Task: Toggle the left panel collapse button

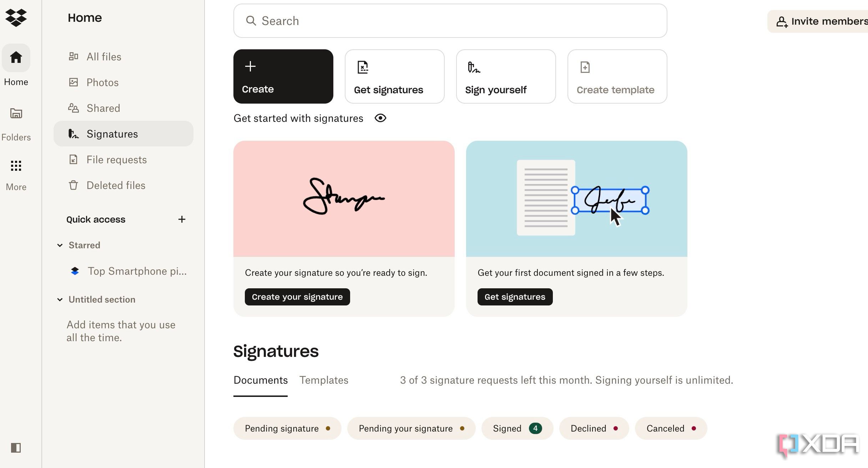Action: [x=16, y=447]
